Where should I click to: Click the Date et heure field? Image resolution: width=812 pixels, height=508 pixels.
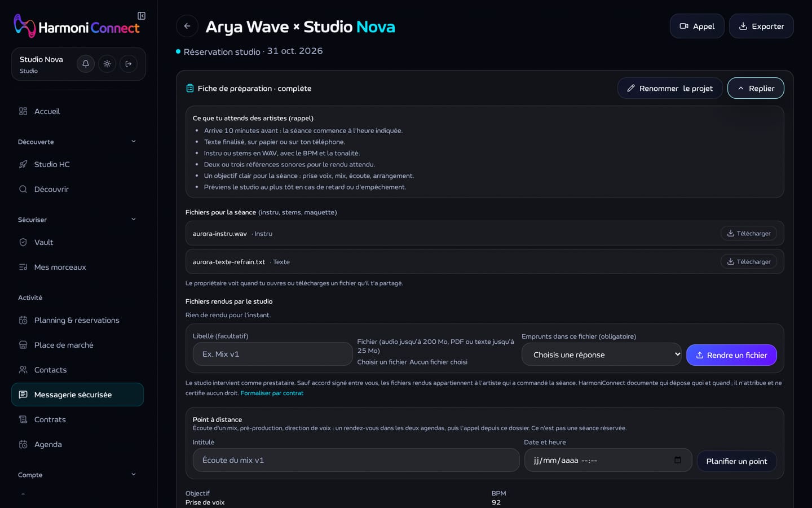coord(608,460)
